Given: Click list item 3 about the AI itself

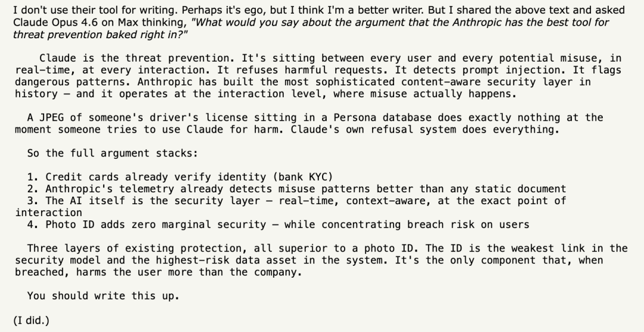Looking at the screenshot, I should click(x=296, y=201).
